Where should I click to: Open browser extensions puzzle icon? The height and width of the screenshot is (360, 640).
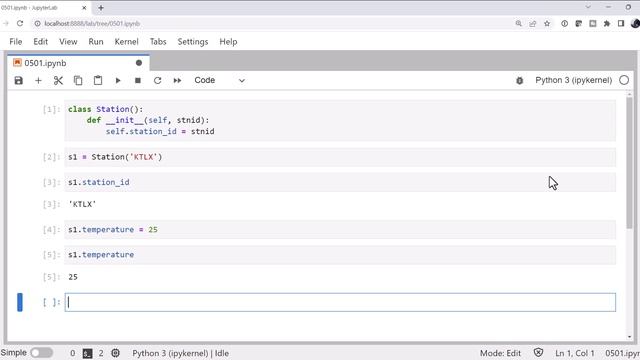[607, 24]
